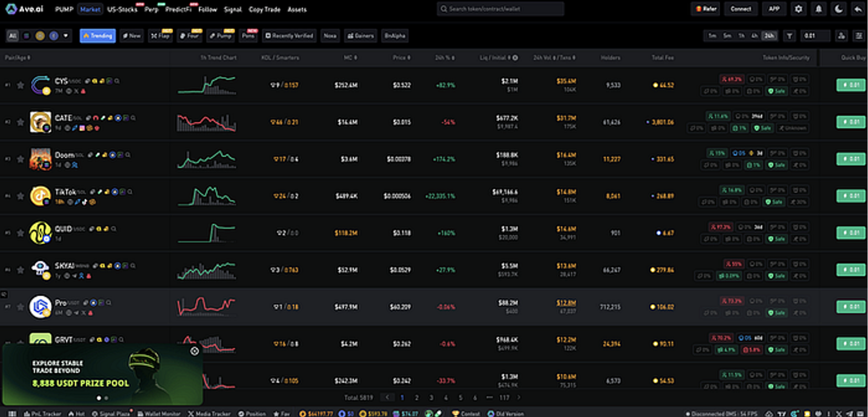Go to page 2 of results

pyautogui.click(x=416, y=398)
